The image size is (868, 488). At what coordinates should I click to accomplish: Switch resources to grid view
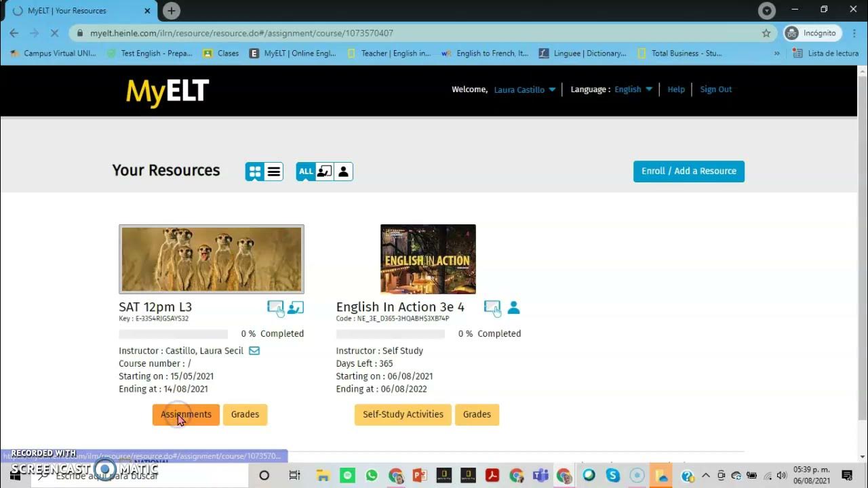click(255, 171)
